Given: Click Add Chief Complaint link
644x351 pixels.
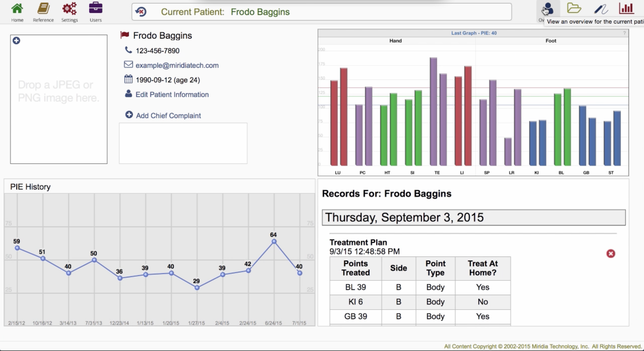Looking at the screenshot, I should click(x=168, y=116).
